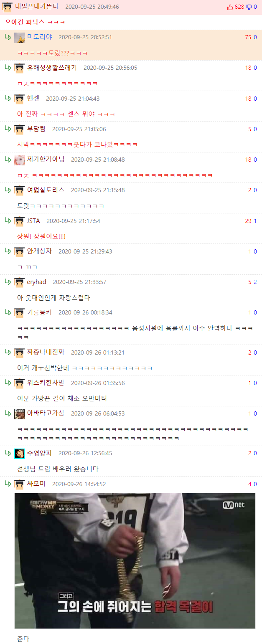Click the reply arrow next to JSTA
The image size is (262, 644).
click(x=8, y=220)
